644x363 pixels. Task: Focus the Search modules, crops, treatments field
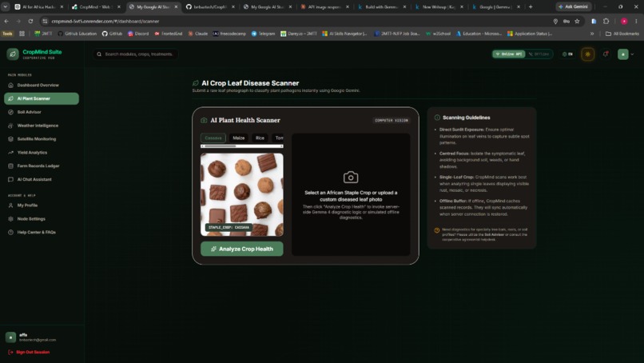click(136, 54)
